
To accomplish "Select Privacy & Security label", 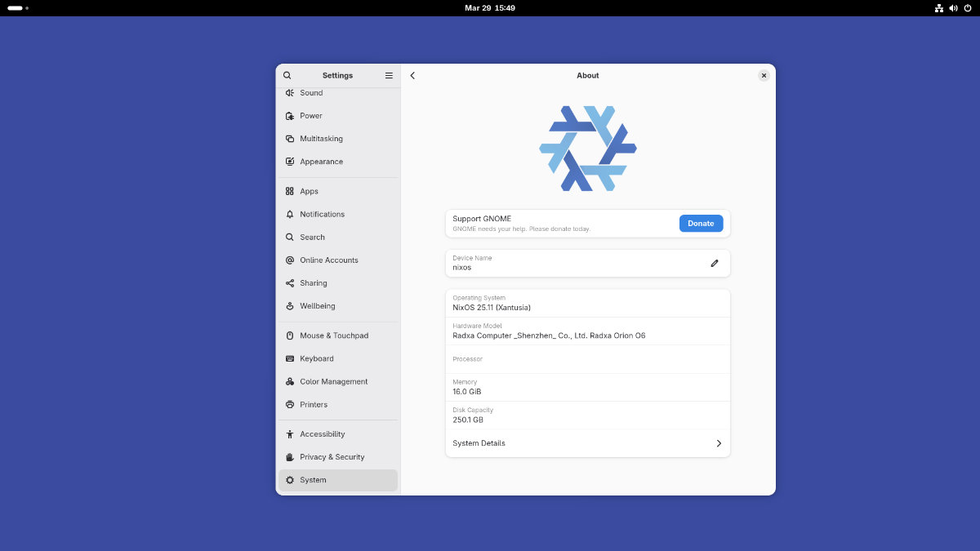I will pos(332,457).
